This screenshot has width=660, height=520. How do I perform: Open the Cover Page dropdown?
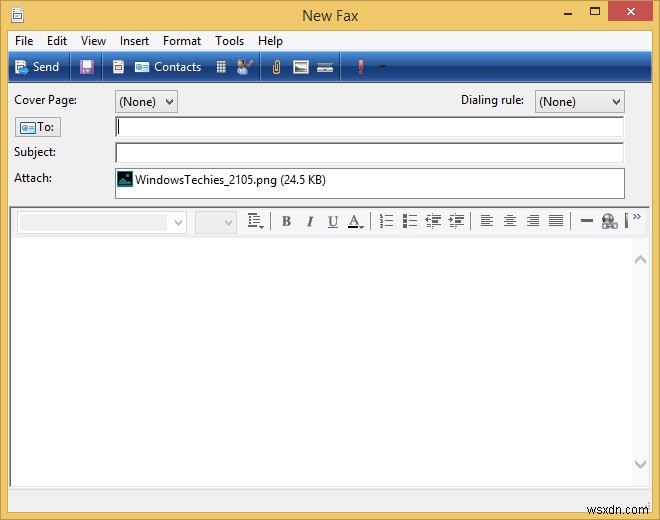(x=146, y=101)
